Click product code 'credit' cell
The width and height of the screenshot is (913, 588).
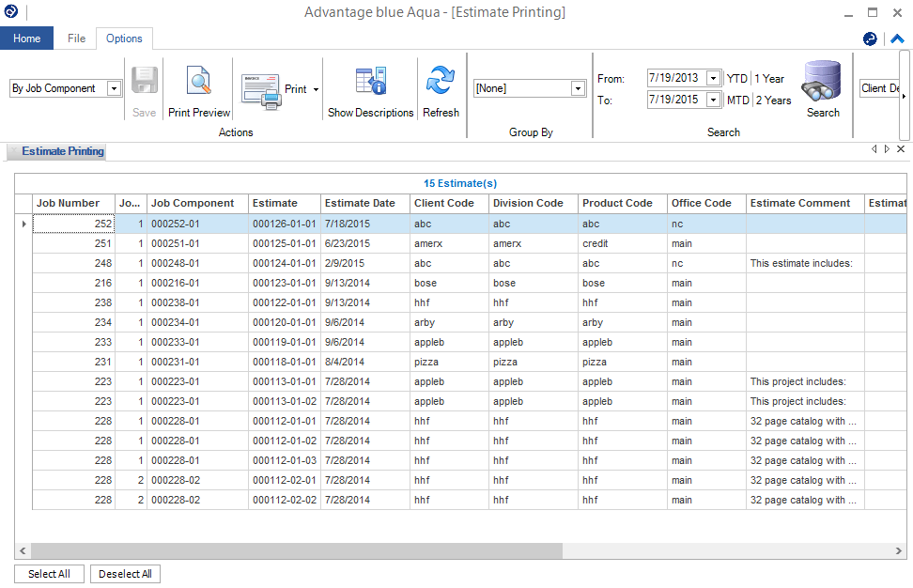click(x=623, y=243)
